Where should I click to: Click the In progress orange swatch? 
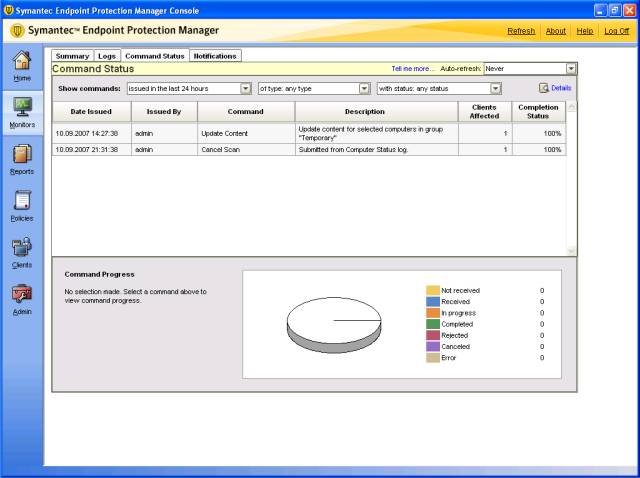point(433,313)
